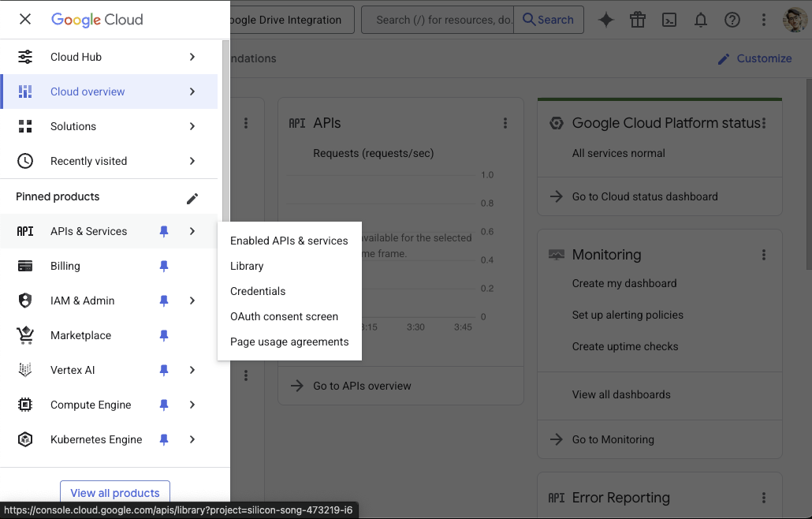This screenshot has width=812, height=519.
Task: Expand the Compute Engine chevron
Action: [x=192, y=405]
